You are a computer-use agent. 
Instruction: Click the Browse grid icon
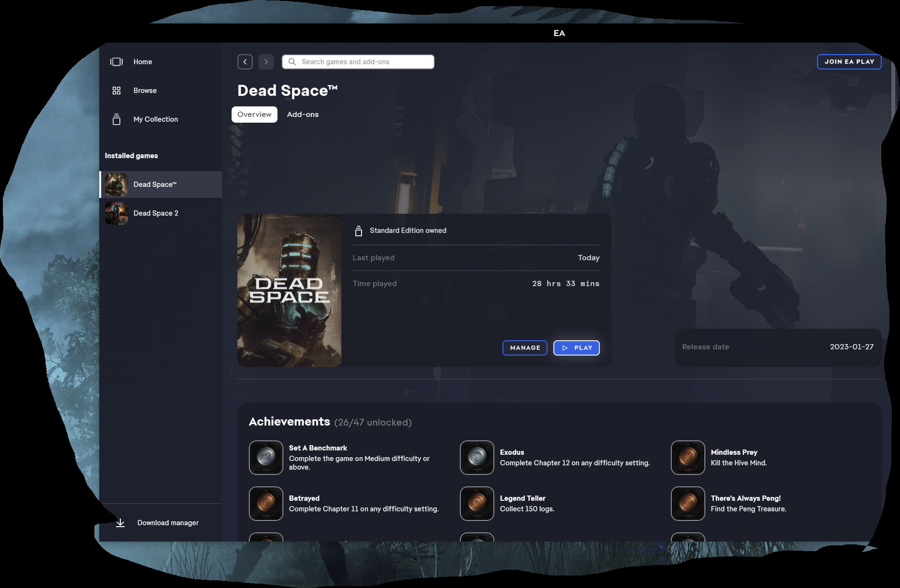(117, 91)
